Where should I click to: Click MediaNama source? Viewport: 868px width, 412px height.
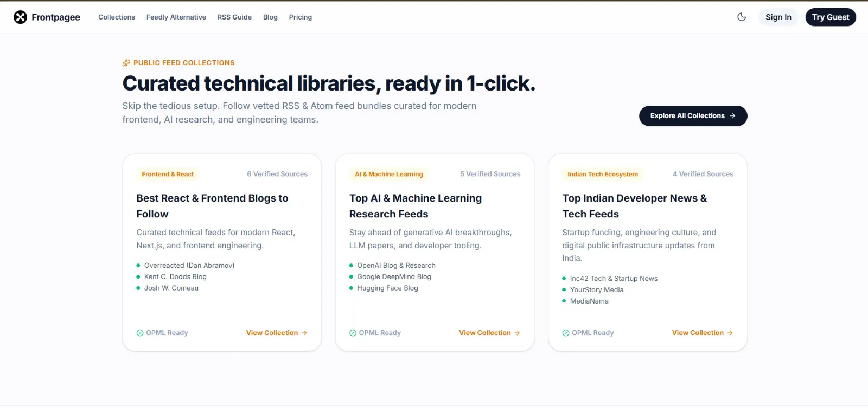coord(589,301)
